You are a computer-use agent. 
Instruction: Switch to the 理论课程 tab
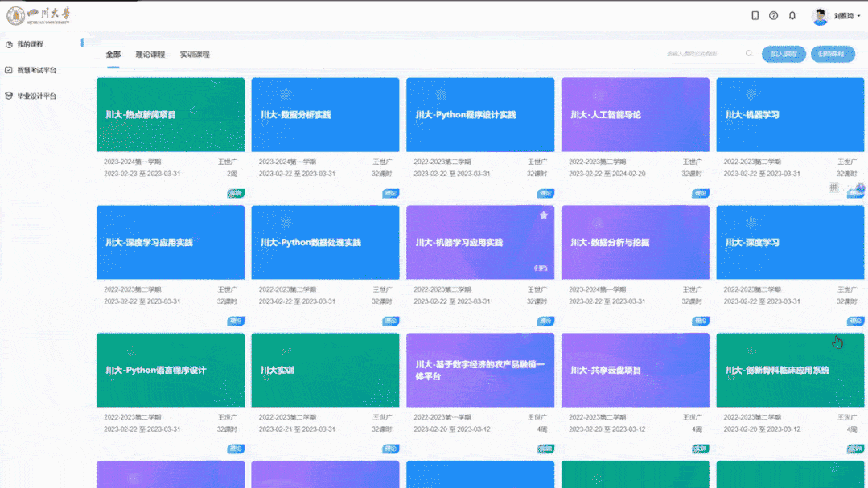click(150, 54)
